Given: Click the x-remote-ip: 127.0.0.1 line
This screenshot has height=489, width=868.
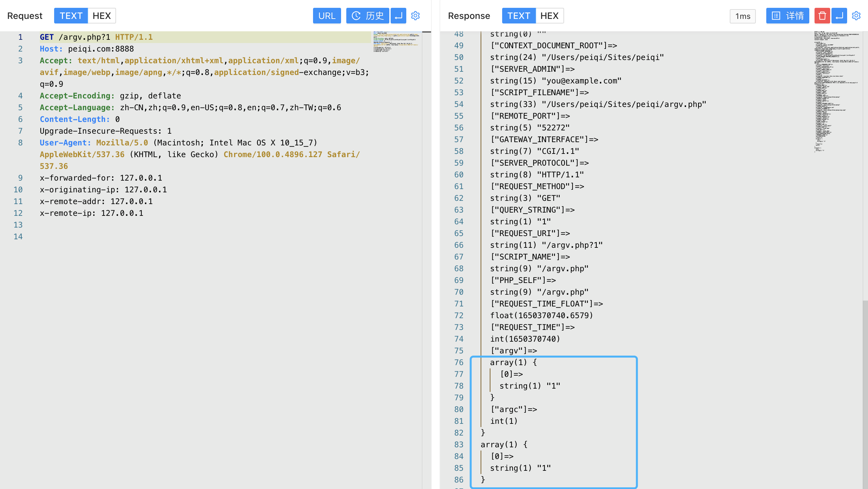Looking at the screenshot, I should (92, 213).
